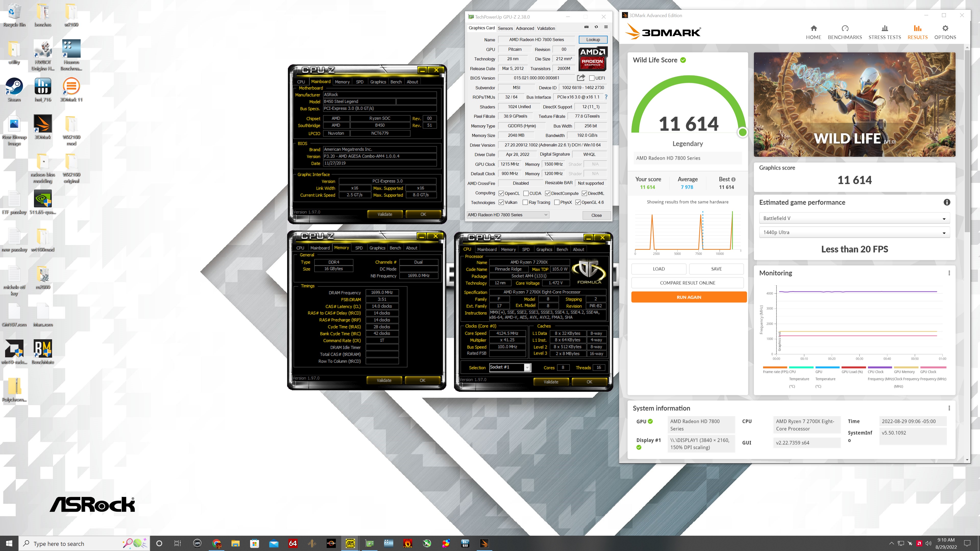Open HWBOT Unigine Heaven desktop shortcut
The width and height of the screenshot is (980, 551).
pos(43,56)
